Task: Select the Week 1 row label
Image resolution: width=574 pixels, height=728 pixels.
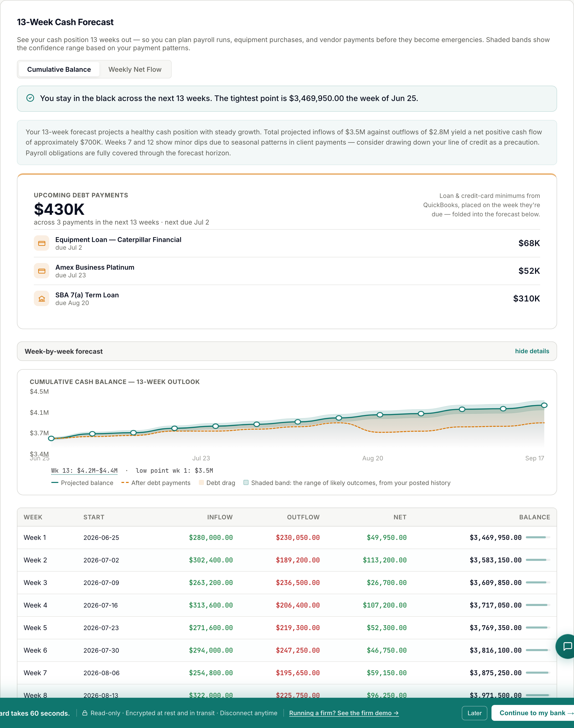Action: pyautogui.click(x=35, y=538)
